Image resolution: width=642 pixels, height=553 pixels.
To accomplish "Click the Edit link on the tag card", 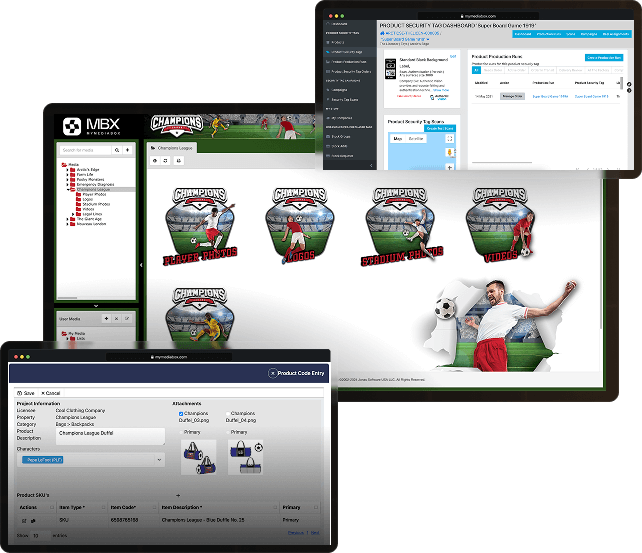I will click(453, 56).
